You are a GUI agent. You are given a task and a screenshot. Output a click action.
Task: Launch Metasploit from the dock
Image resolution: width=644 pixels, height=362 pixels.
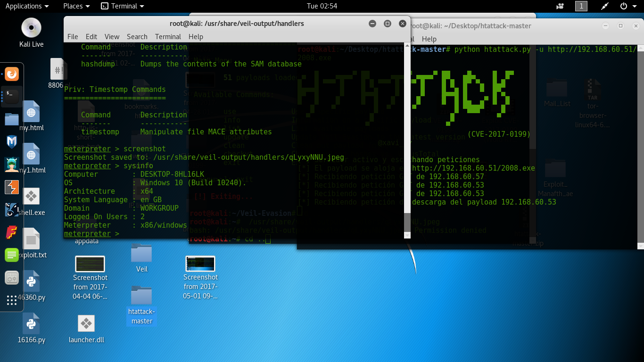[12, 141]
